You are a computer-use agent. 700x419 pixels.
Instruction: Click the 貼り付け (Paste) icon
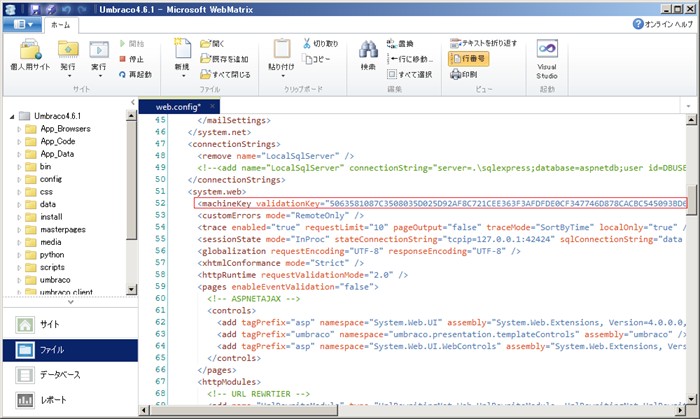pos(282,49)
